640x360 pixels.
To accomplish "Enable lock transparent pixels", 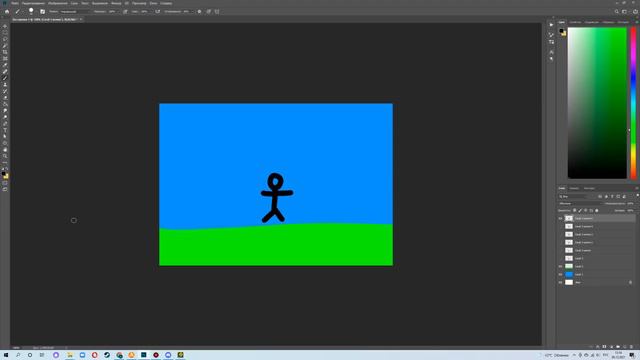I will [574, 210].
